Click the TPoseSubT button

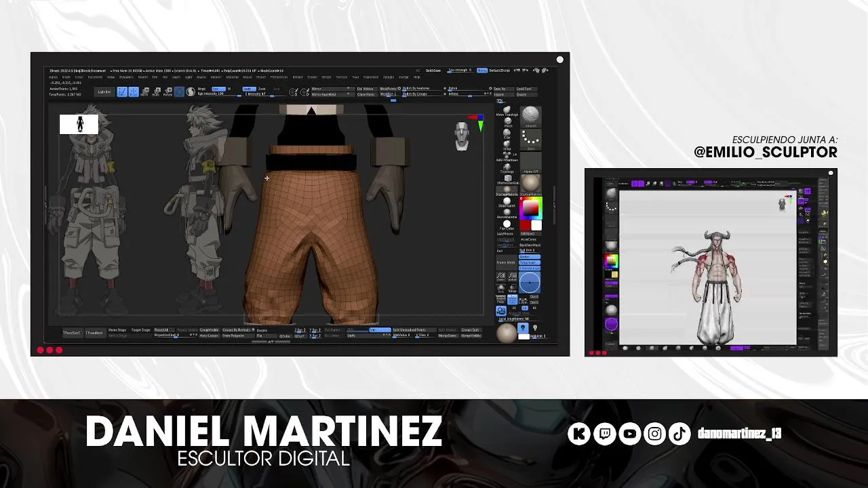(x=72, y=333)
